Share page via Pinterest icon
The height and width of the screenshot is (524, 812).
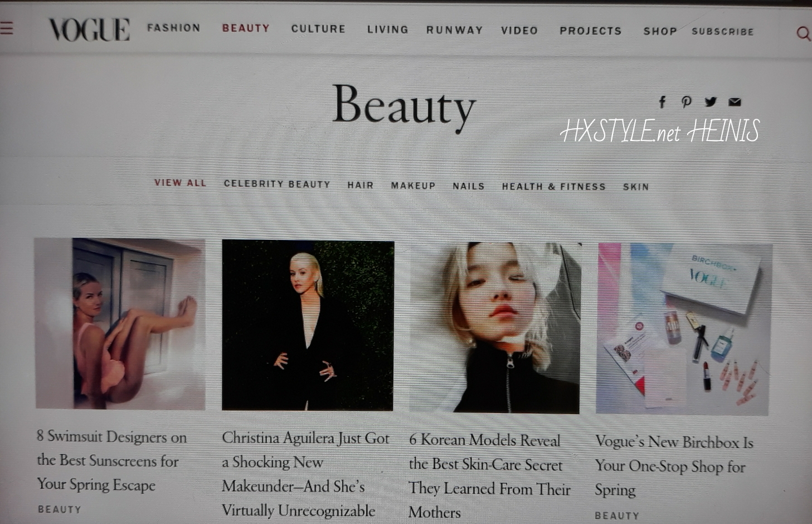pos(686,101)
